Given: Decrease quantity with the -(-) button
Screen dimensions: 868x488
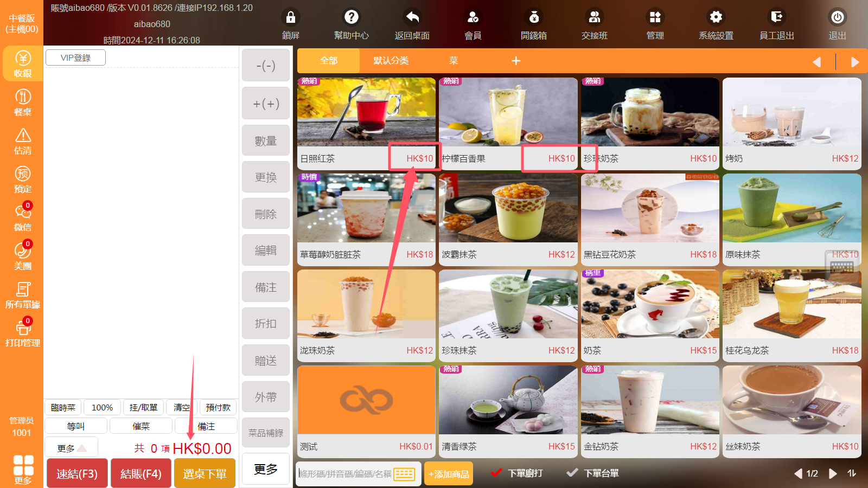Looking at the screenshot, I should tap(266, 66).
